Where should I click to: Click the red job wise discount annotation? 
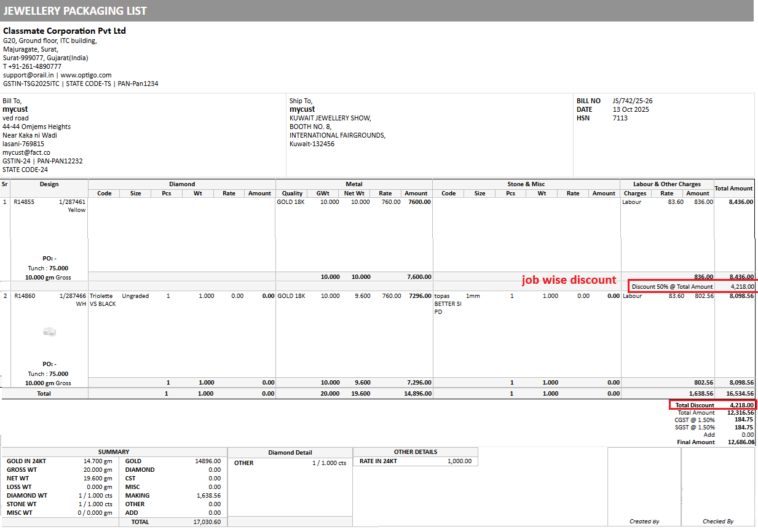click(569, 280)
